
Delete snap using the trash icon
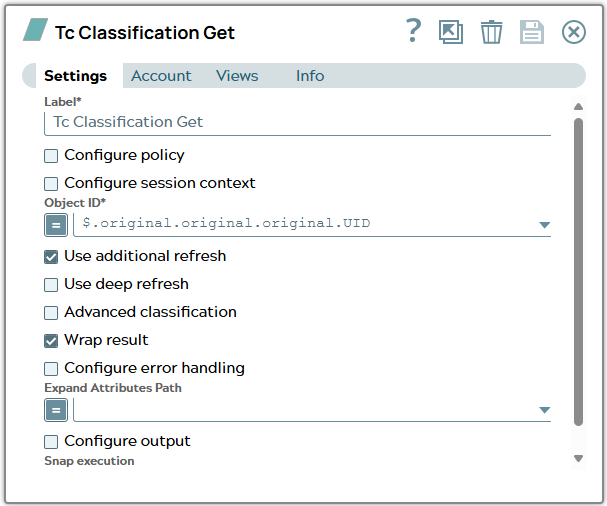(491, 32)
